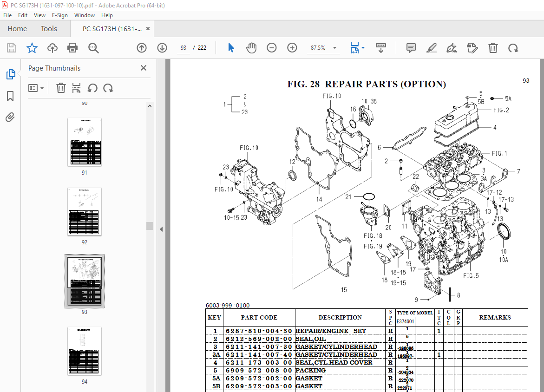Click the edit stamp tool icon
The width and height of the screenshot is (544, 392).
pyautogui.click(x=472, y=48)
